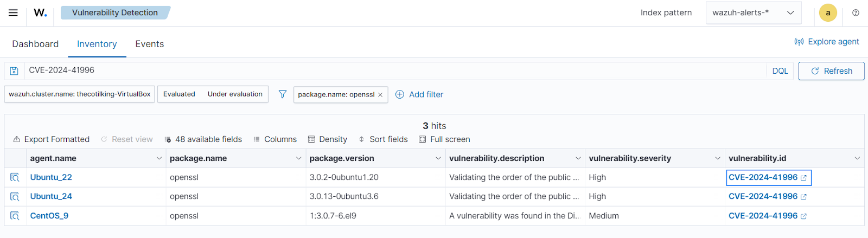Click description cell in Ubuntu_24 row

514,196
